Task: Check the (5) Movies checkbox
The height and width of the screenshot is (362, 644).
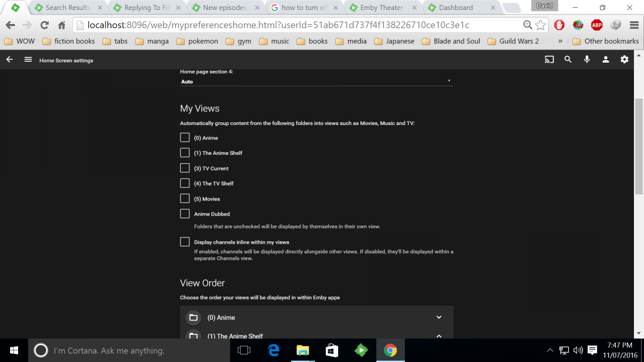Action: tap(185, 199)
